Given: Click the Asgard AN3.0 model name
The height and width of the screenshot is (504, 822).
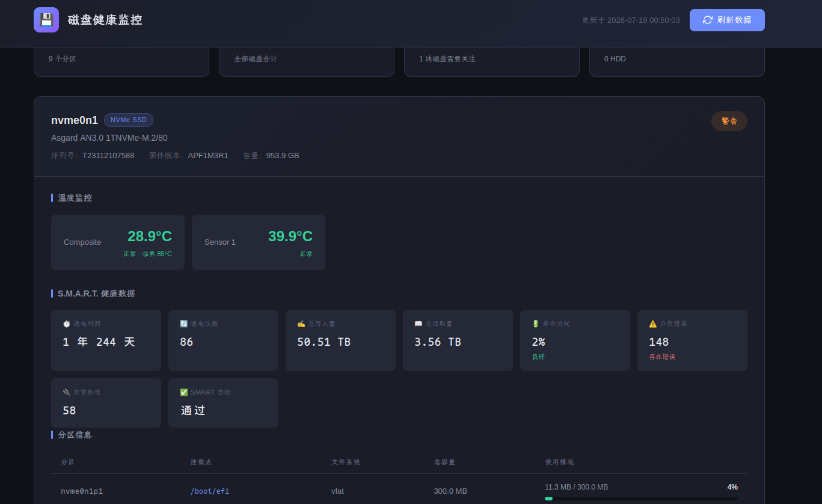Looking at the screenshot, I should [x=109, y=138].
